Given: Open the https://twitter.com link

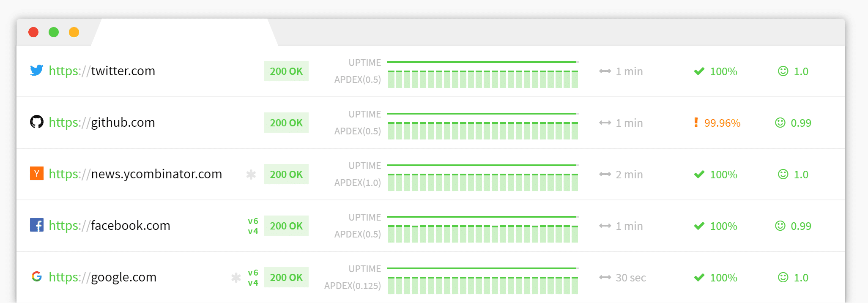Looking at the screenshot, I should tap(102, 71).
